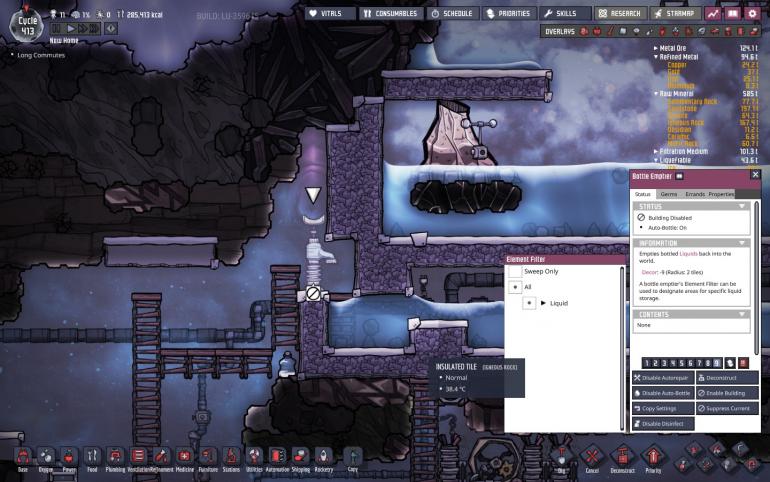The image size is (770, 482).
Task: Toggle the thermometer Temperature overlay
Action: tap(610, 31)
